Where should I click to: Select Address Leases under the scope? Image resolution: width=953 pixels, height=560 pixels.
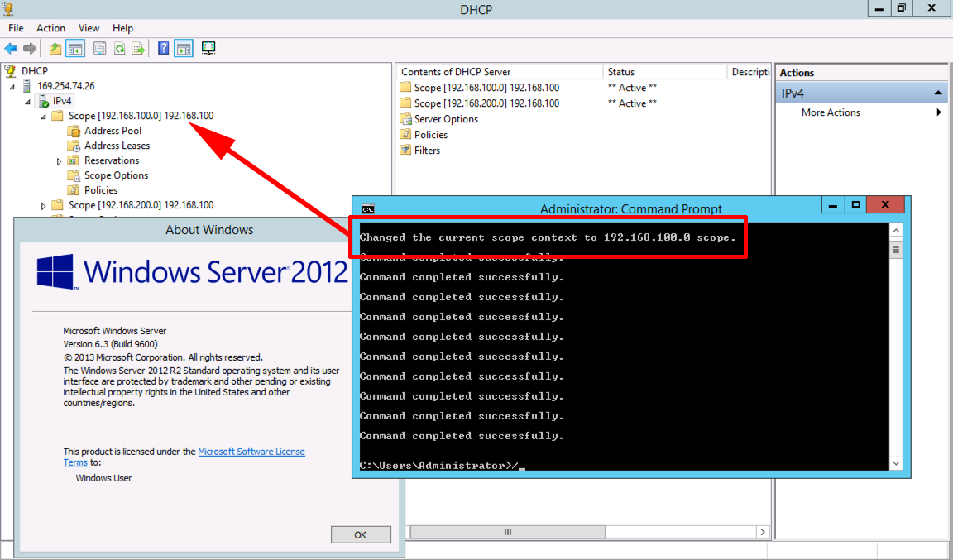(x=114, y=145)
